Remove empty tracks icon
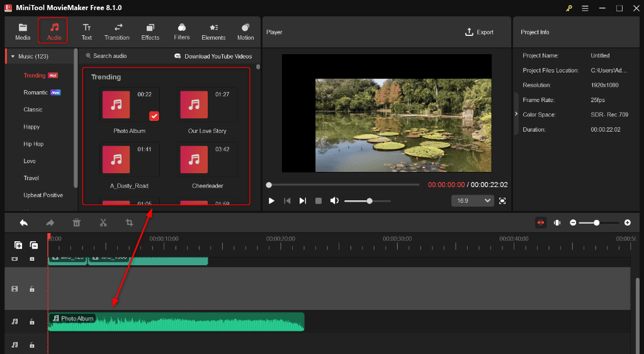Image resolution: width=644 pixels, height=354 pixels. coord(34,246)
